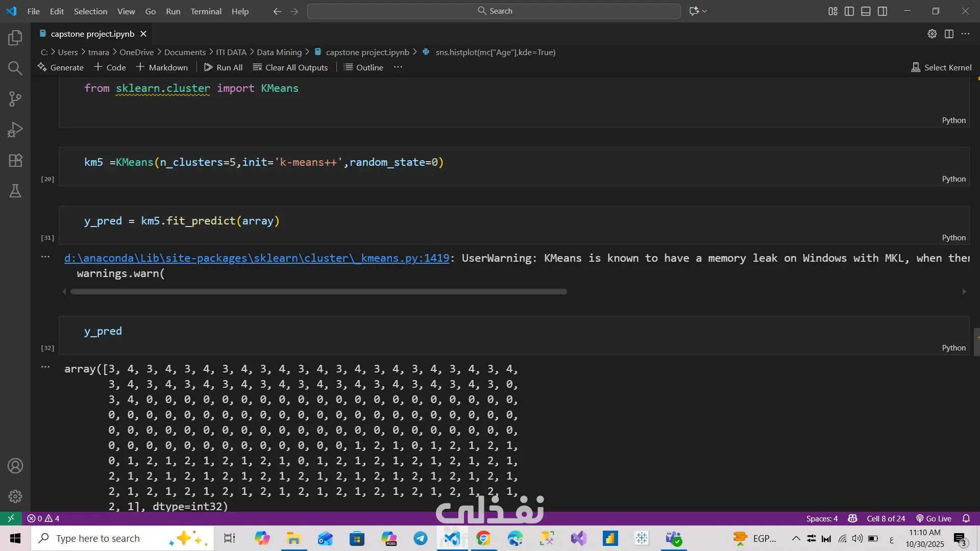Open the Explorer view in activity bar
980x551 pixels.
[x=15, y=37]
